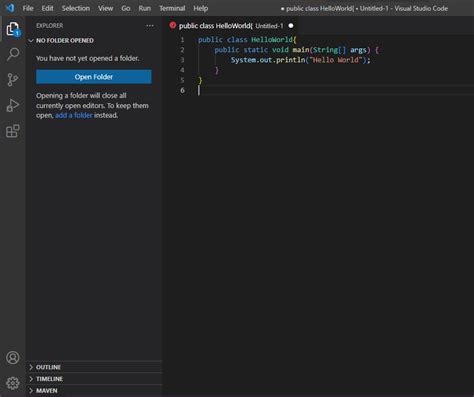Image resolution: width=474 pixels, height=397 pixels.
Task: Click the void keyword on line 2
Action: (x=280, y=50)
